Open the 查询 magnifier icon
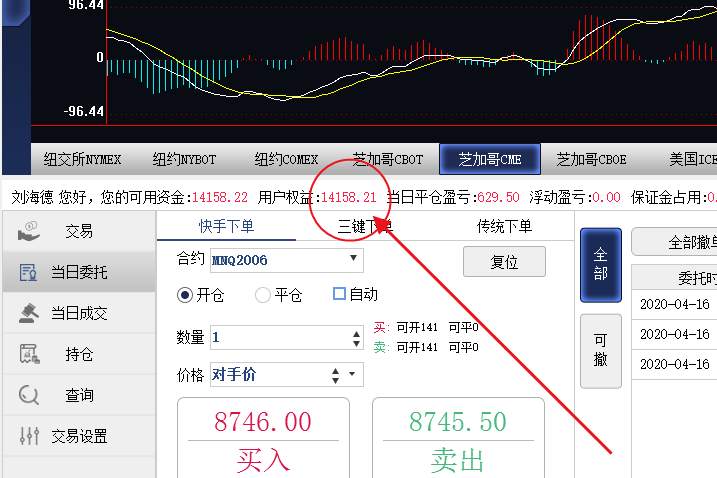The image size is (717, 478). point(29,395)
